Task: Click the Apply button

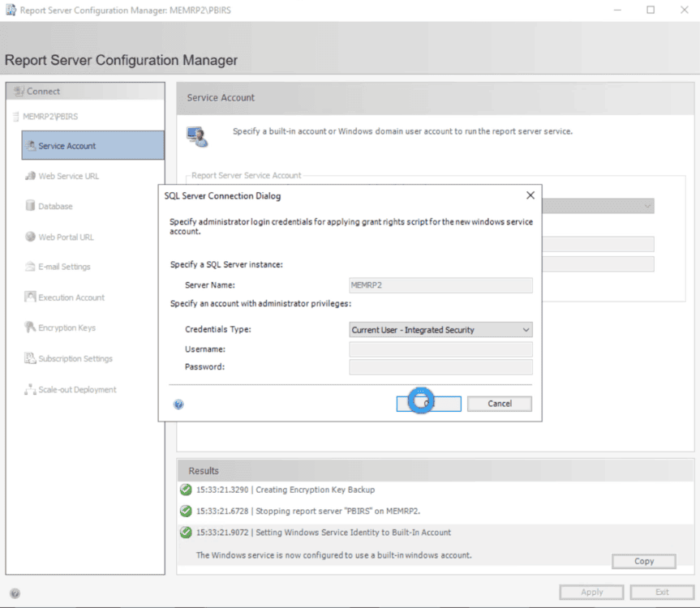Action: [x=591, y=592]
